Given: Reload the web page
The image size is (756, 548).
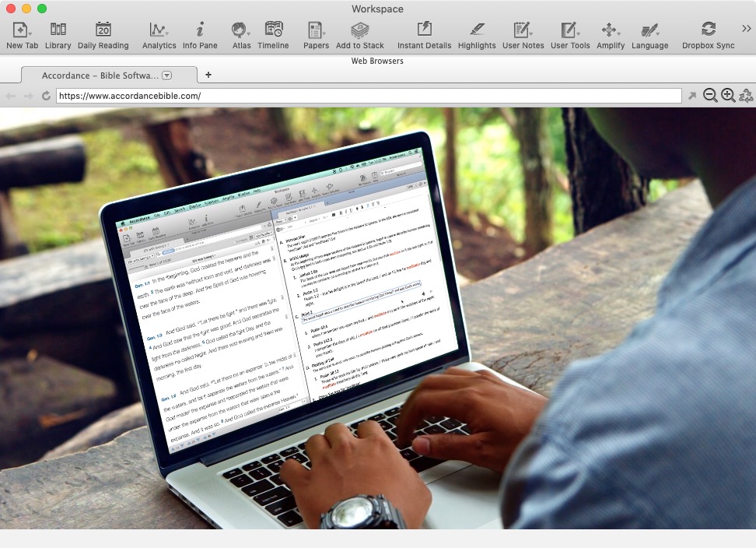Looking at the screenshot, I should 47,96.
